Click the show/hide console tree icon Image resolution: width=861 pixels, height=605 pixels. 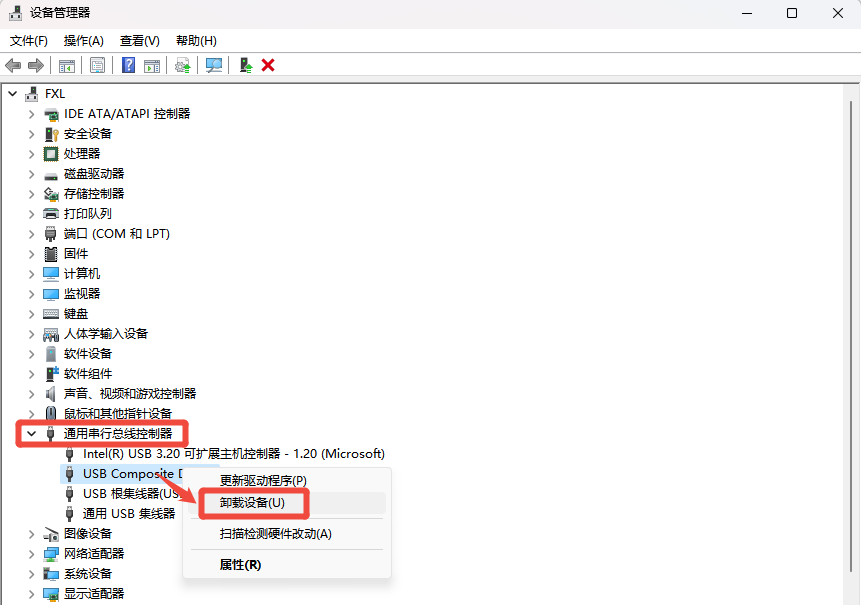coord(66,65)
